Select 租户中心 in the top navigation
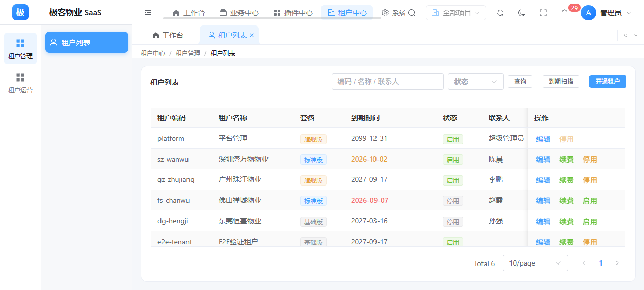 point(347,13)
